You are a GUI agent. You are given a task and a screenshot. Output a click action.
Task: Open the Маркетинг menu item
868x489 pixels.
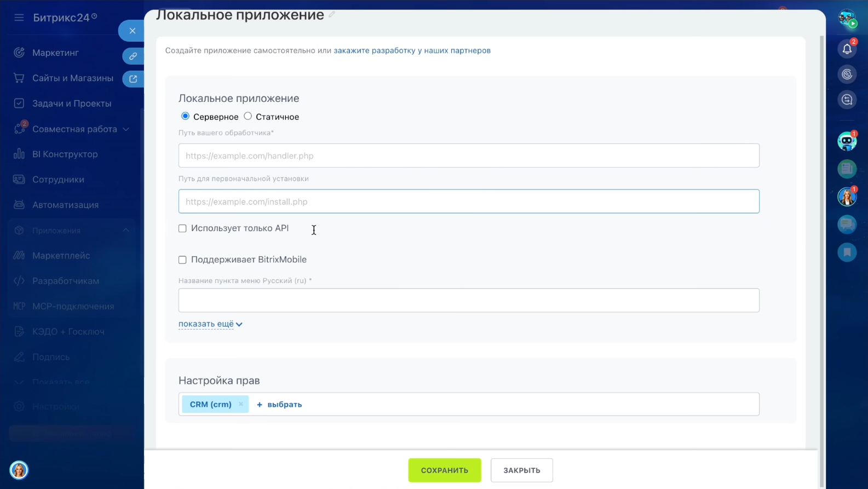55,53
